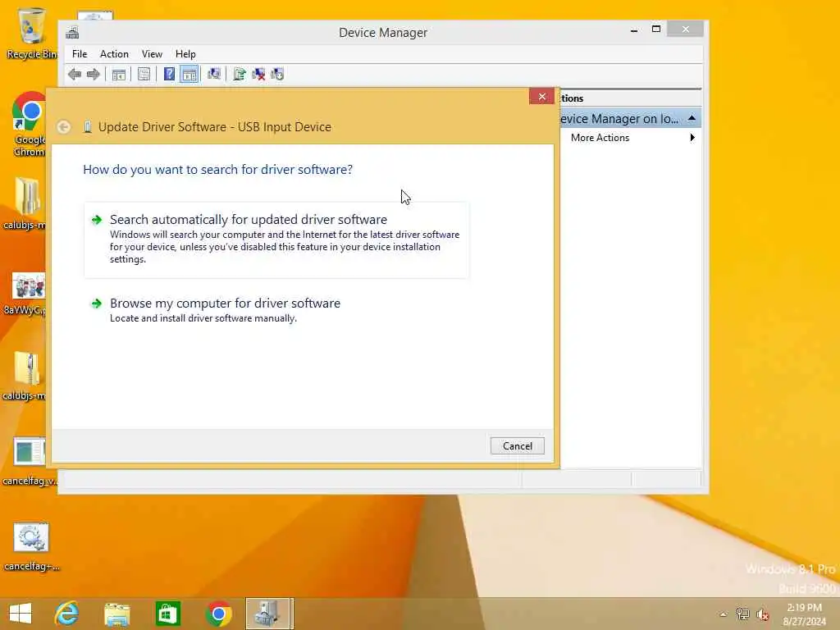Viewport: 840px width, 630px height.
Task: Choose Search automatically for updated driver software
Action: point(276,240)
